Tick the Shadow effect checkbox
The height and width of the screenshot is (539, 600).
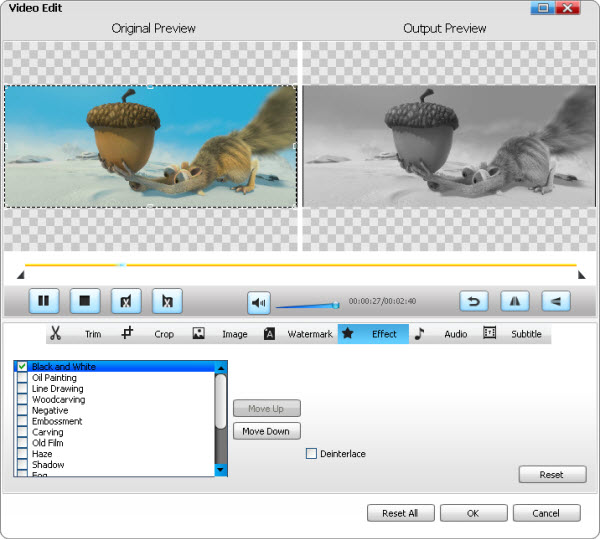22,464
